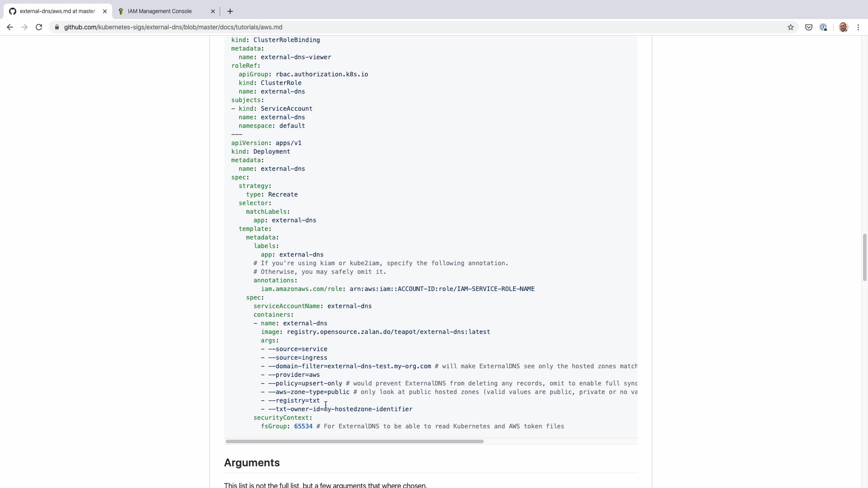This screenshot has width=868, height=488.
Task: Open the Pocket extension icon
Action: [809, 27]
